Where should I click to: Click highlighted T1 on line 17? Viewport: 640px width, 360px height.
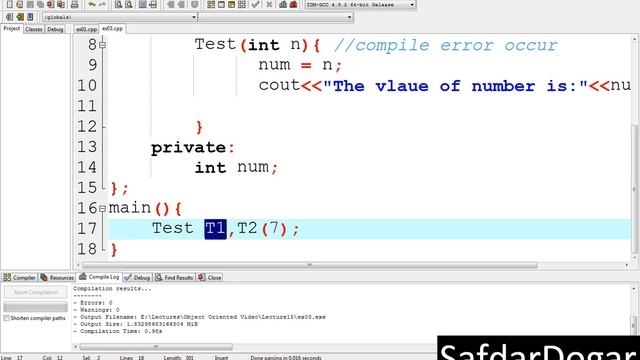pyautogui.click(x=215, y=229)
